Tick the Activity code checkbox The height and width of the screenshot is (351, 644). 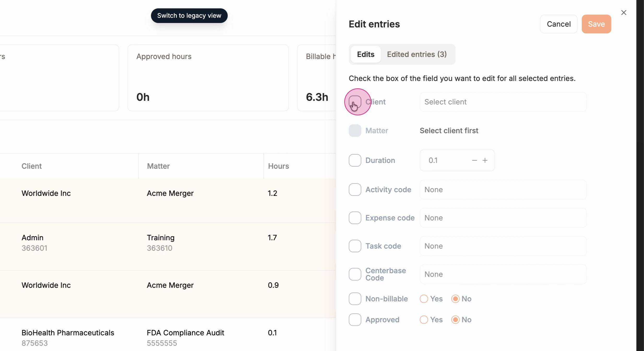(x=355, y=190)
